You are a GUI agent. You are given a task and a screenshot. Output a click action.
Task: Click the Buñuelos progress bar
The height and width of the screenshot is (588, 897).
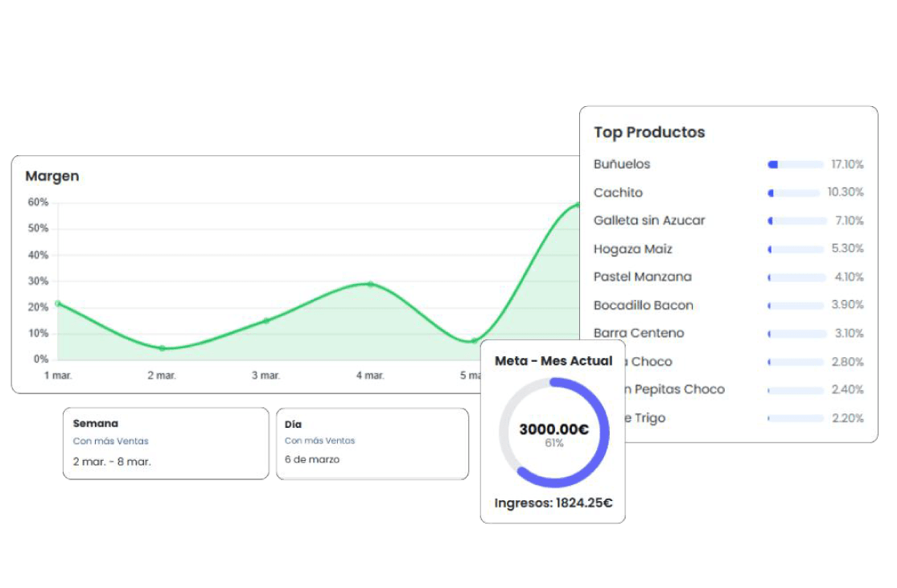pos(796,164)
